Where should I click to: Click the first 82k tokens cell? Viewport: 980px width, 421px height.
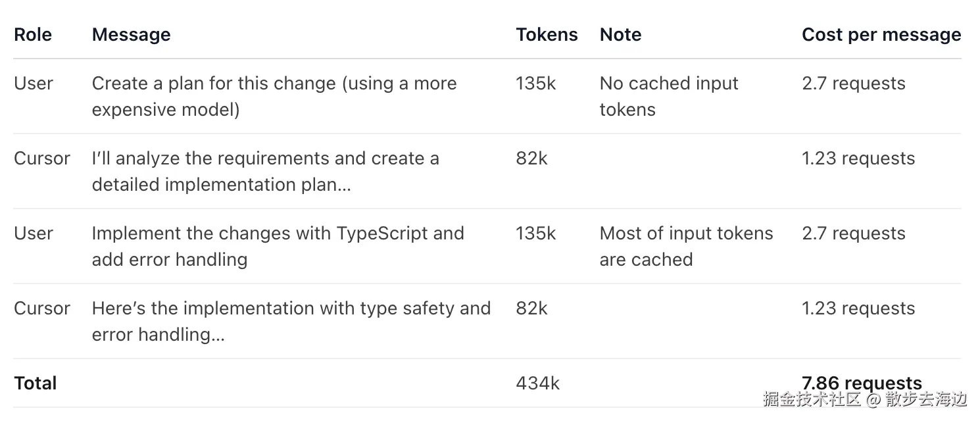[531, 159]
